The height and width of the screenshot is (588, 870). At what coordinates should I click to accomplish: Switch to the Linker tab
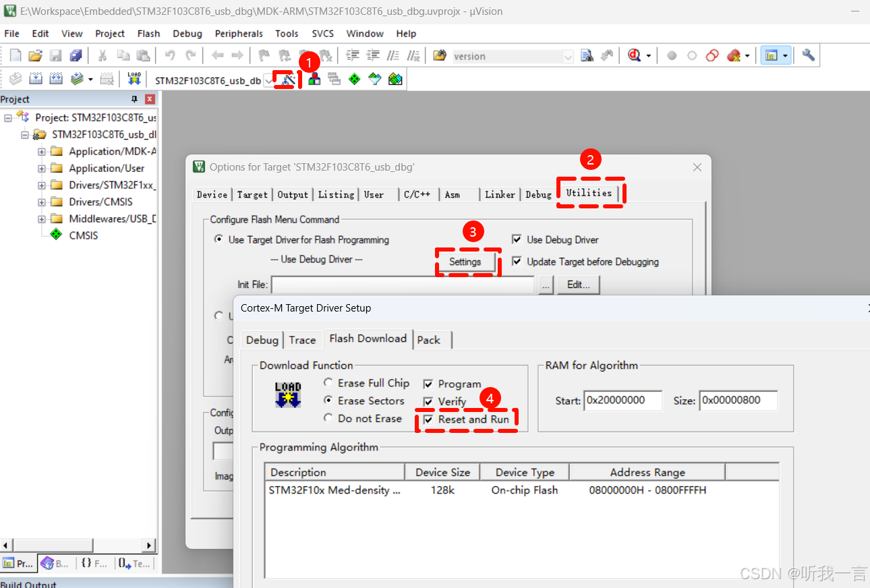point(500,194)
